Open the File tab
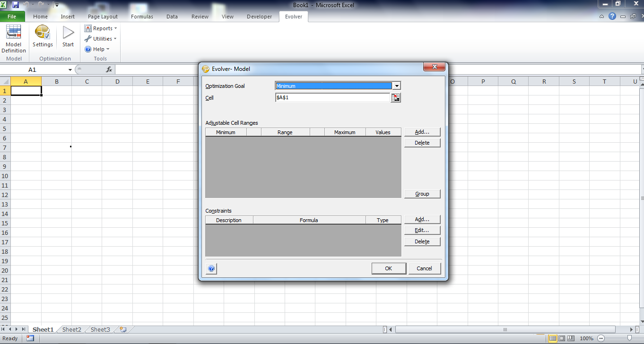The width and height of the screenshot is (644, 344). pos(12,17)
